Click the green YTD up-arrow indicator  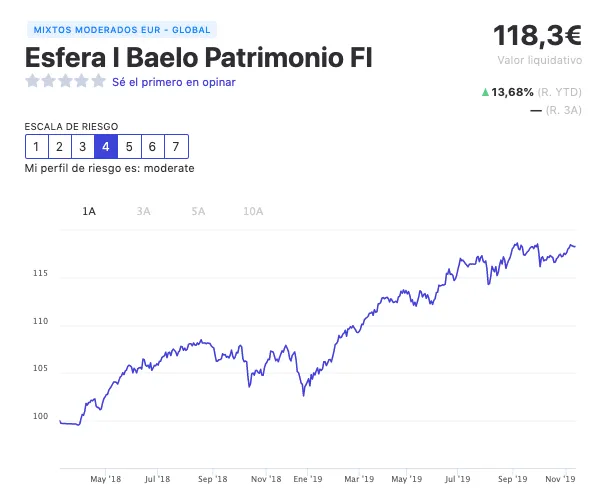tap(486, 92)
